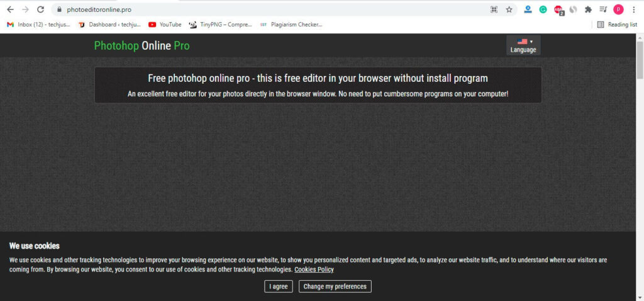Open the Reading list panel

click(616, 25)
